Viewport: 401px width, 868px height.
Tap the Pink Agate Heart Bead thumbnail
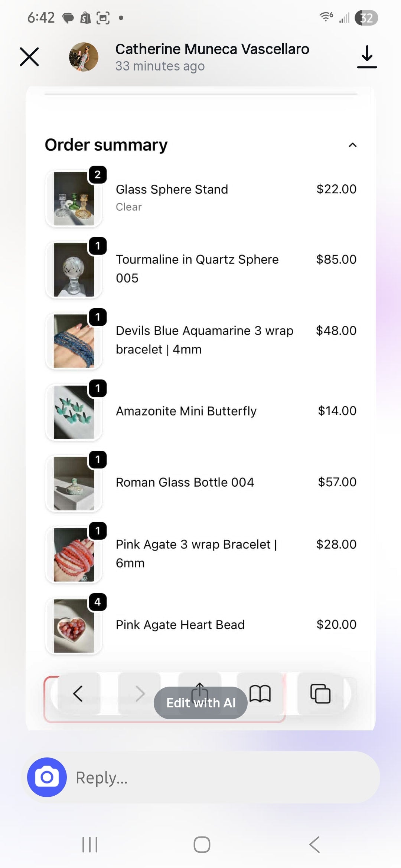pyautogui.click(x=74, y=626)
